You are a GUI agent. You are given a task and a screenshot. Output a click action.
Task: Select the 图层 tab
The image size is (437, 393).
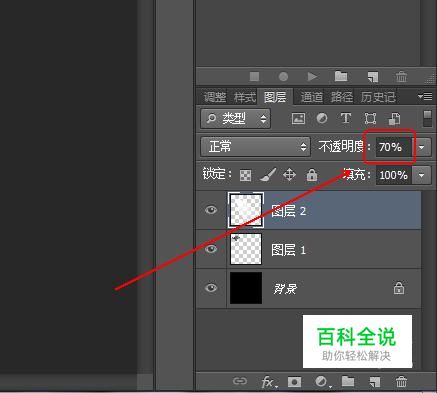[x=275, y=97]
